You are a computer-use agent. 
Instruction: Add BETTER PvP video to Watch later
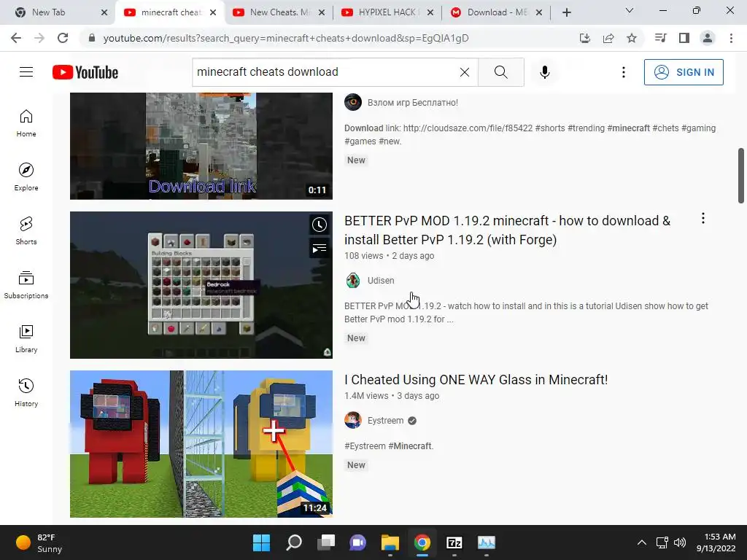(320, 225)
